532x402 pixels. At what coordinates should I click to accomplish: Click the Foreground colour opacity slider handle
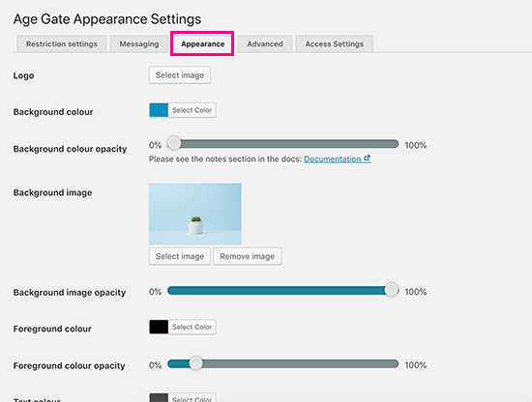point(195,363)
